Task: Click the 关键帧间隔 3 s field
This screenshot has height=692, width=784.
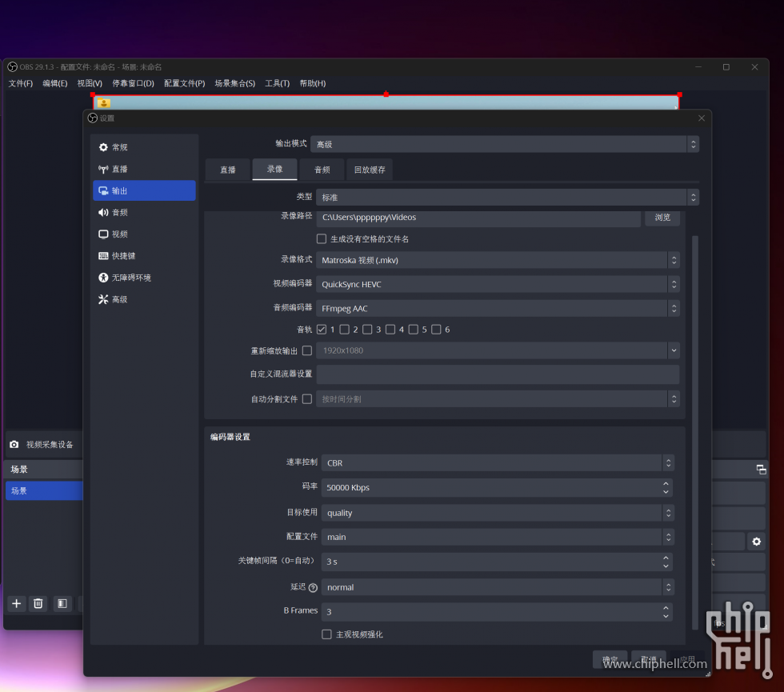Action: point(497,562)
